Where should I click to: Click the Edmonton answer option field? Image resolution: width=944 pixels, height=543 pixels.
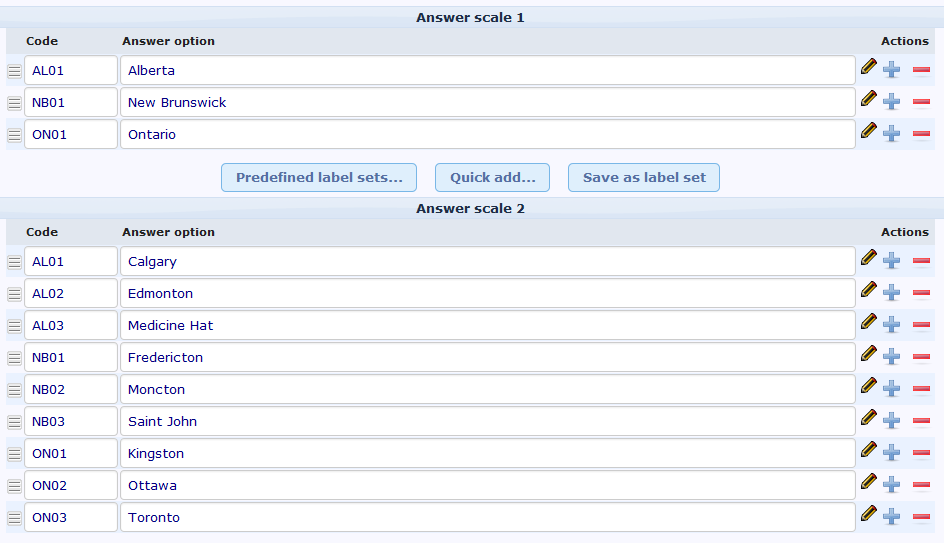pos(487,294)
